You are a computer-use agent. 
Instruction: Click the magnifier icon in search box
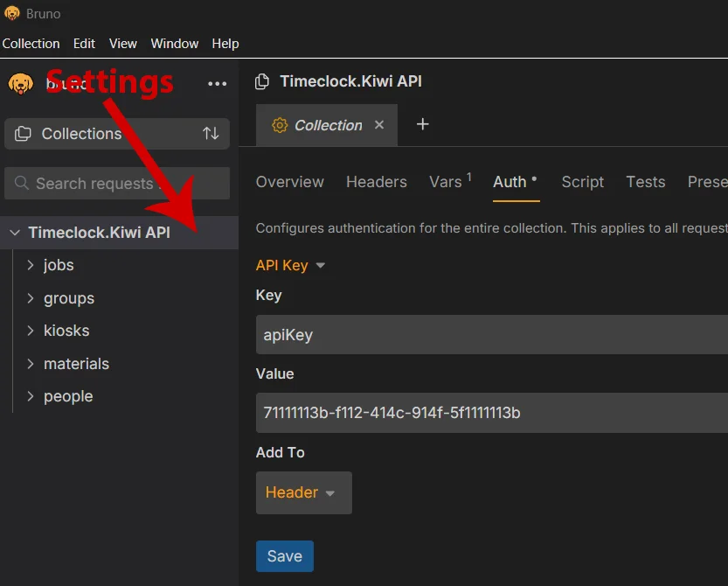pyautogui.click(x=21, y=183)
